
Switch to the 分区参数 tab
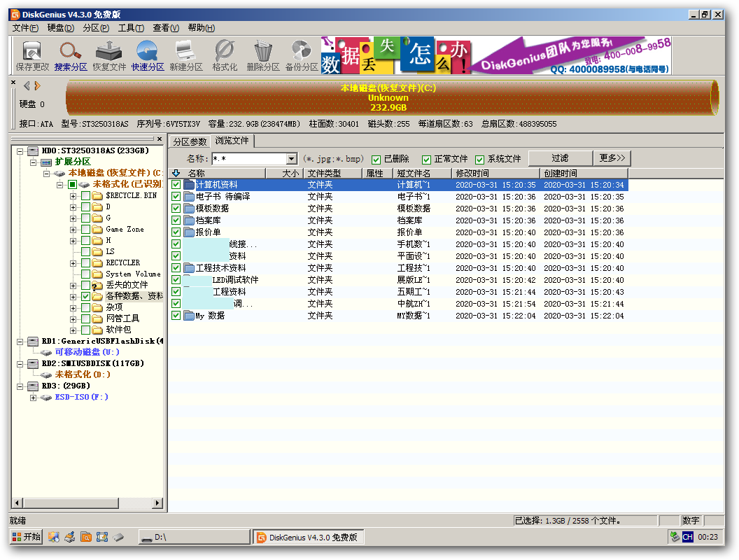190,141
